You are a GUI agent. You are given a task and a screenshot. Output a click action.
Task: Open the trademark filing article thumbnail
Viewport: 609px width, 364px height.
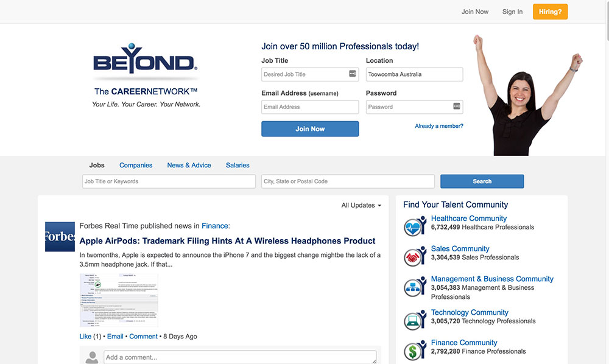[x=119, y=300]
